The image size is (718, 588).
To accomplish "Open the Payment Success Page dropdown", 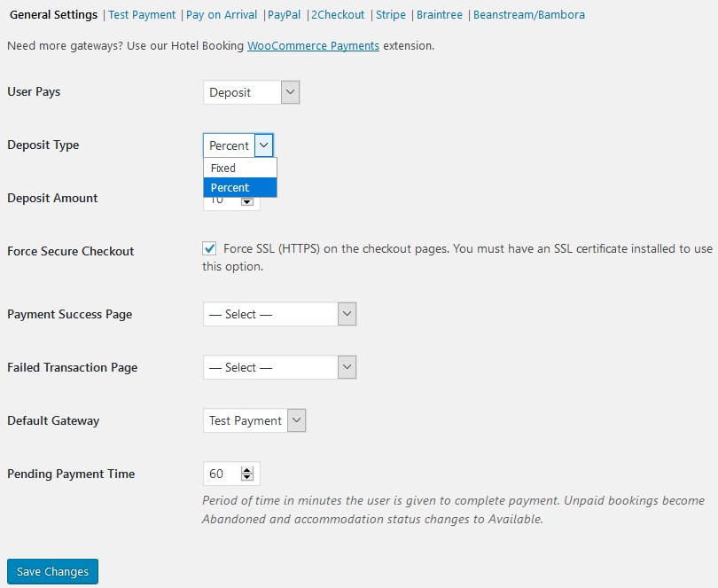I will 280,314.
